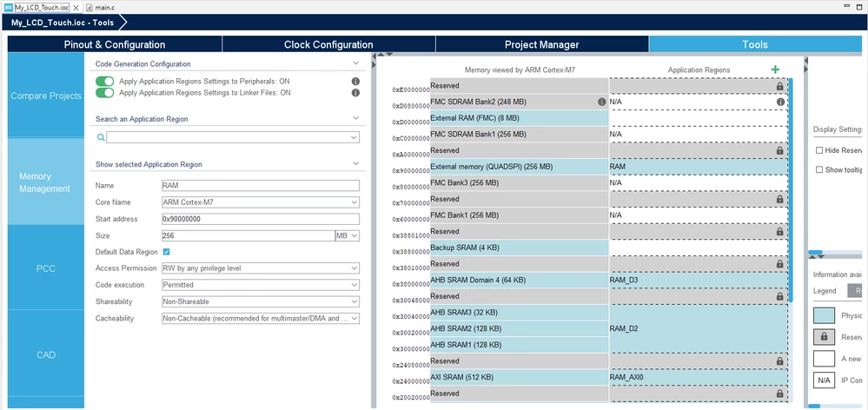Open the Cacheability dropdown
This screenshot has height=410, width=868.
pos(261,319)
